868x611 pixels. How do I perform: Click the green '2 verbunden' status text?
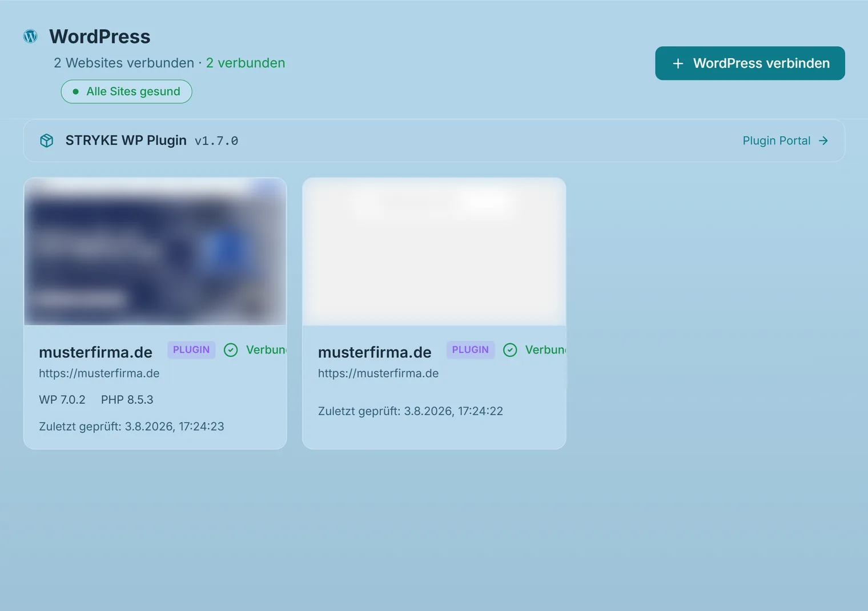pos(246,63)
